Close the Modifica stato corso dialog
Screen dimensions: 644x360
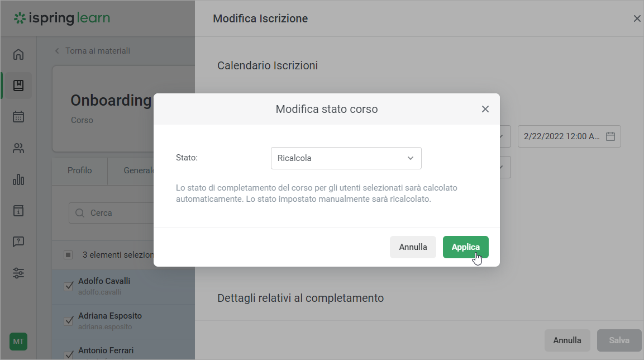(x=485, y=109)
